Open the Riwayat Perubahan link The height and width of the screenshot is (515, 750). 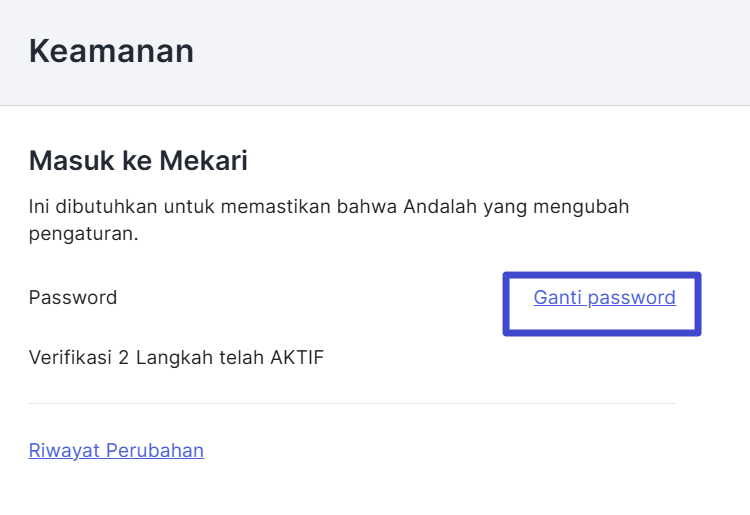pos(116,450)
